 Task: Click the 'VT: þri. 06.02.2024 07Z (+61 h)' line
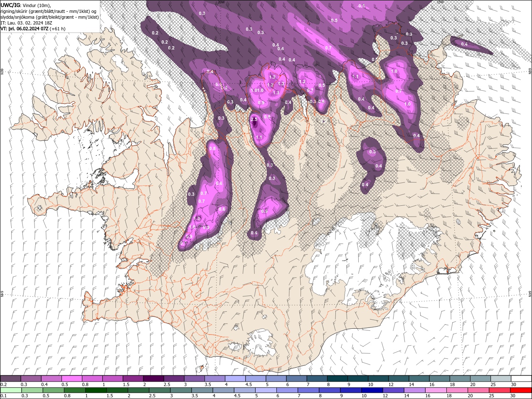click(x=33, y=29)
